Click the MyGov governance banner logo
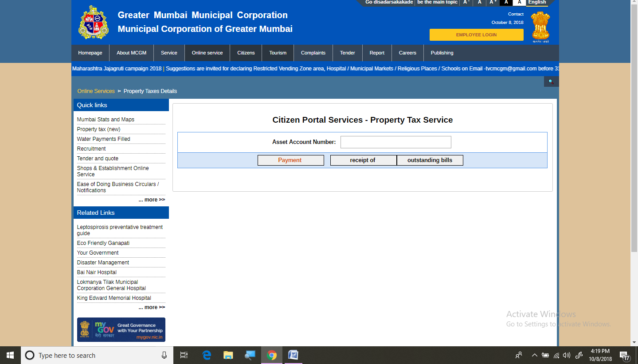 (x=121, y=329)
